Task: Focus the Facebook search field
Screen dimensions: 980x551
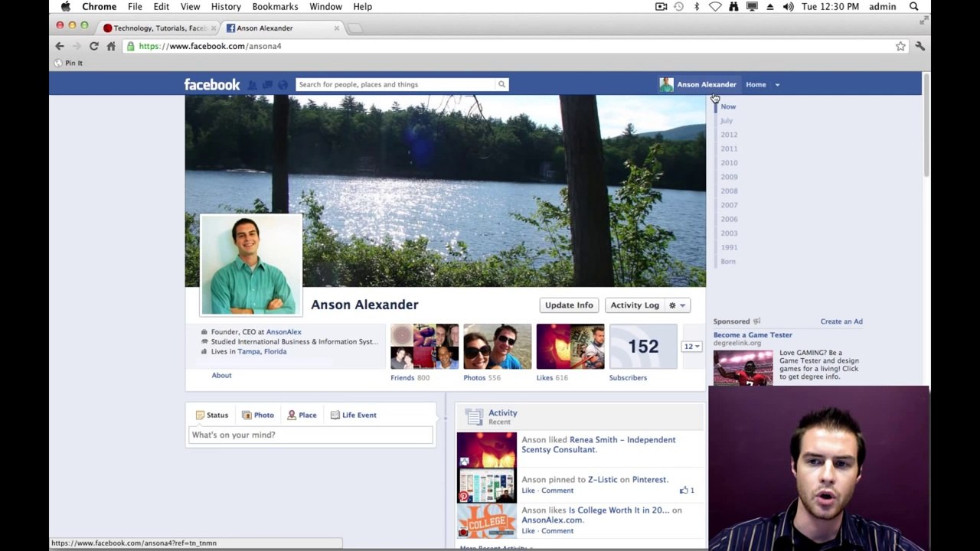Action: pyautogui.click(x=396, y=84)
